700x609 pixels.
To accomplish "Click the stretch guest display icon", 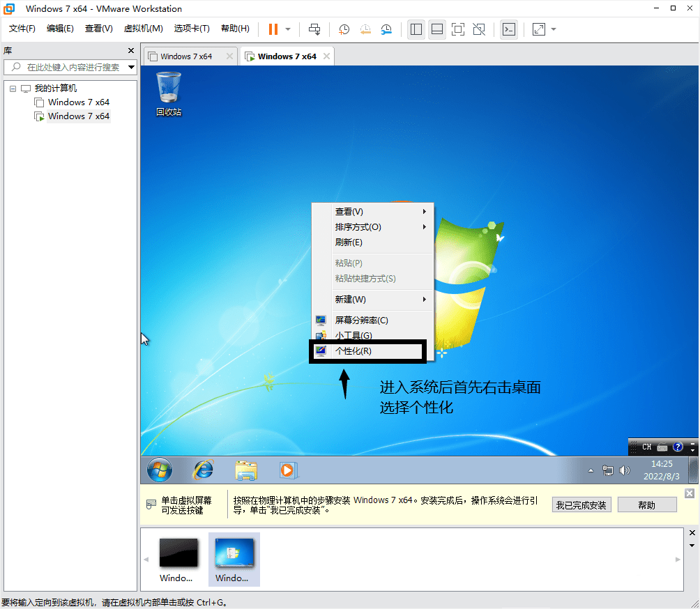I will (539, 29).
